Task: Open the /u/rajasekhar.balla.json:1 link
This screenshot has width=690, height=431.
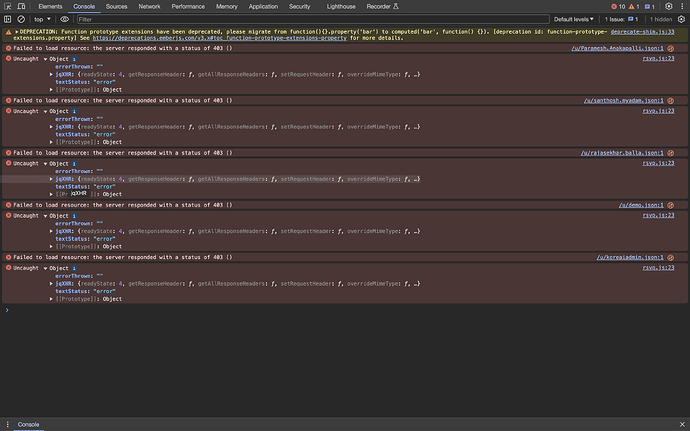Action: point(622,153)
